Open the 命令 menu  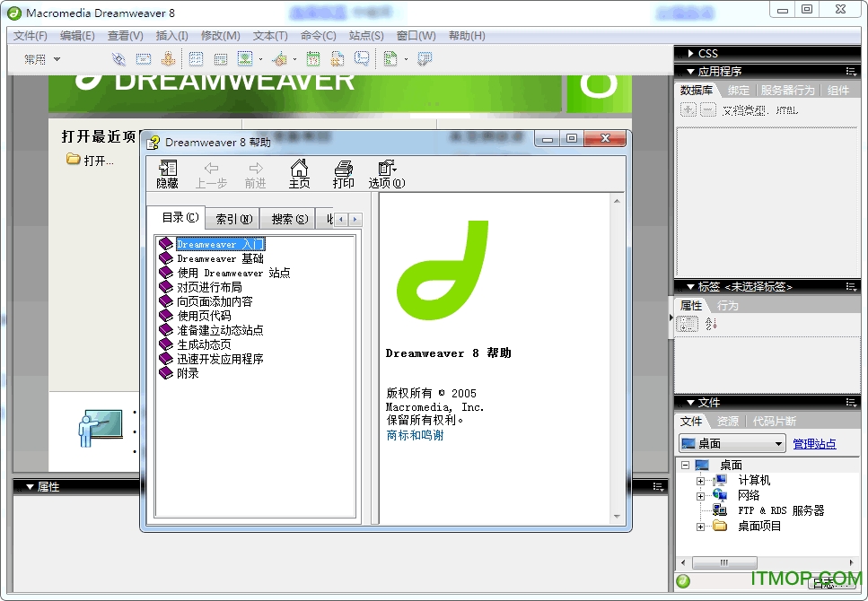319,36
